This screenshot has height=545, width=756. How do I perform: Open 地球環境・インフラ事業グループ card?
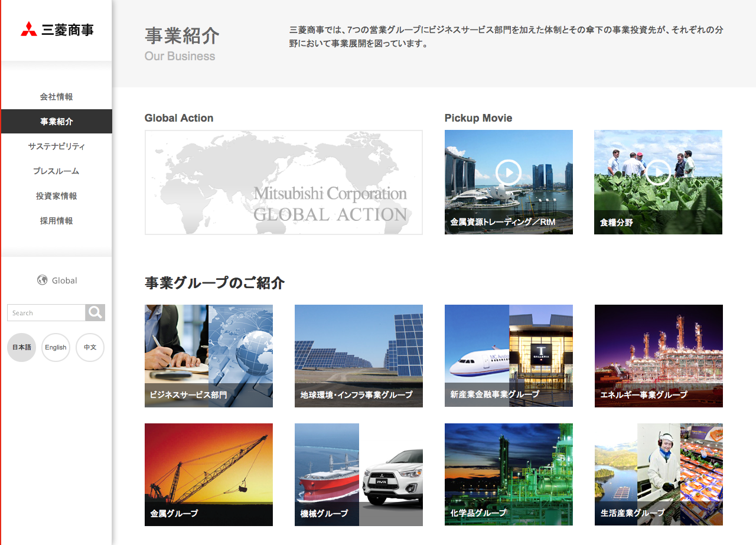359,356
